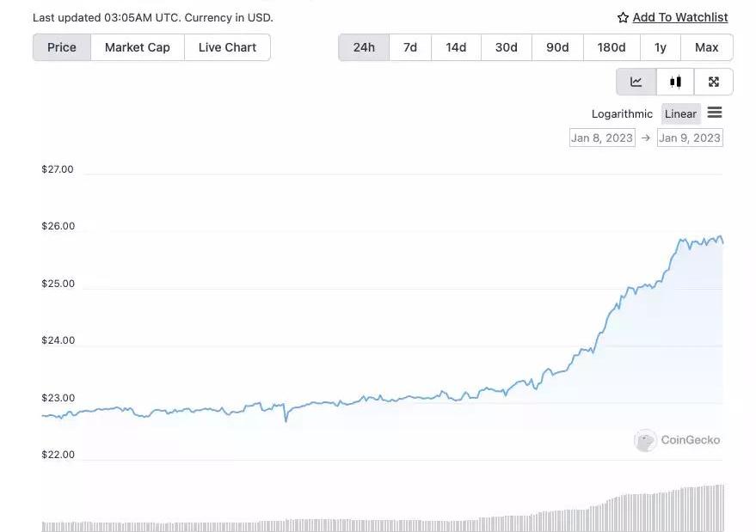The image size is (756, 532).
Task: Select the 24h time range
Action: (364, 47)
